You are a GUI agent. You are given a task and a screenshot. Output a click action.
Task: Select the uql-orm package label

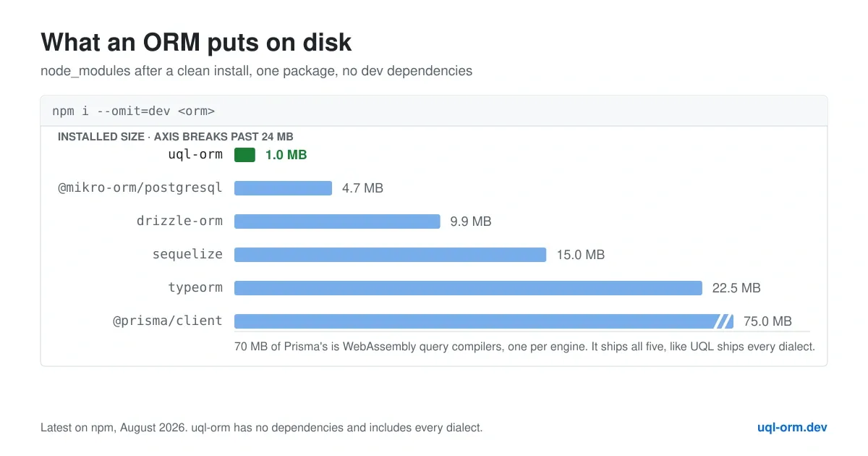coord(195,154)
